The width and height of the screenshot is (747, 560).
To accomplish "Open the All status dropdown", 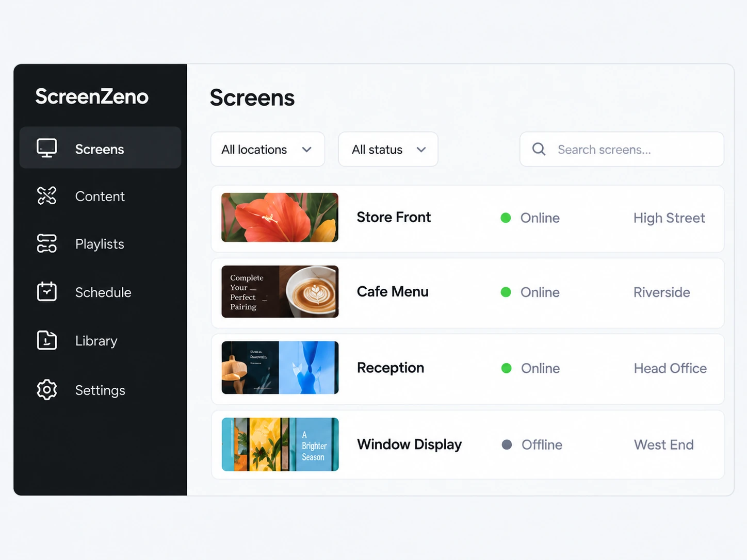I will tap(388, 150).
